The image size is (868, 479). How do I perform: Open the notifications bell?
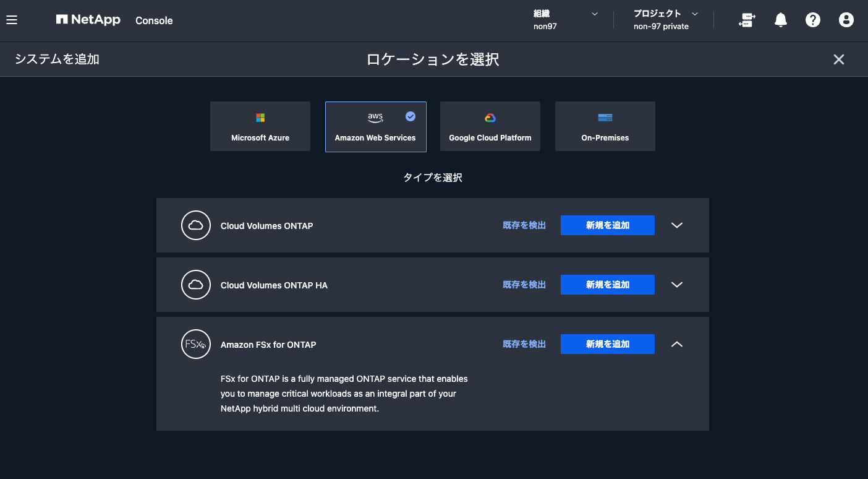click(781, 20)
